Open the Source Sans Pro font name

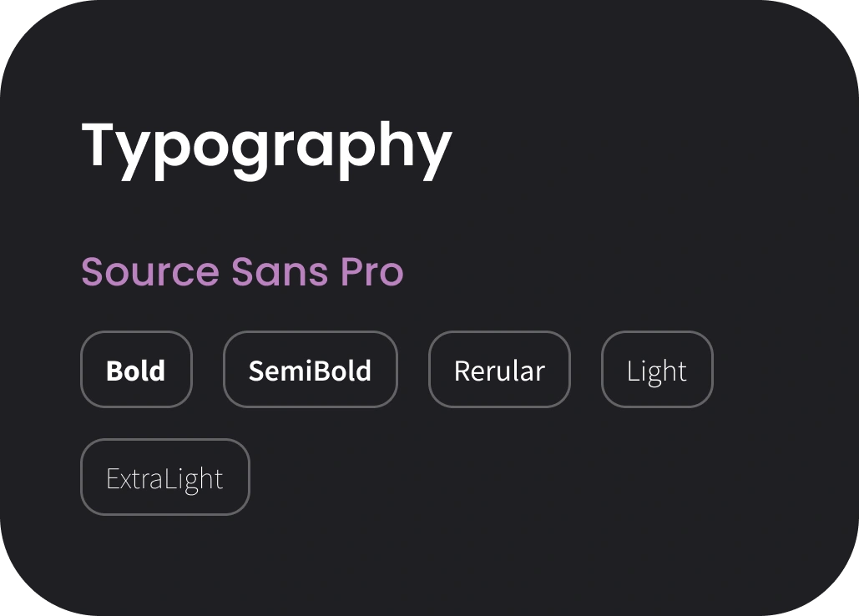coord(243,271)
